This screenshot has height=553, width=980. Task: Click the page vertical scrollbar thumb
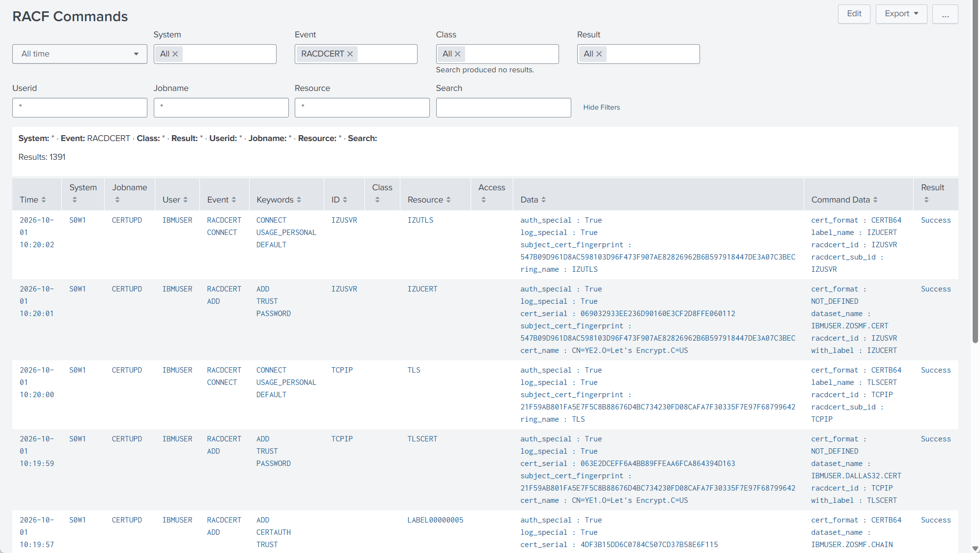pos(976,171)
